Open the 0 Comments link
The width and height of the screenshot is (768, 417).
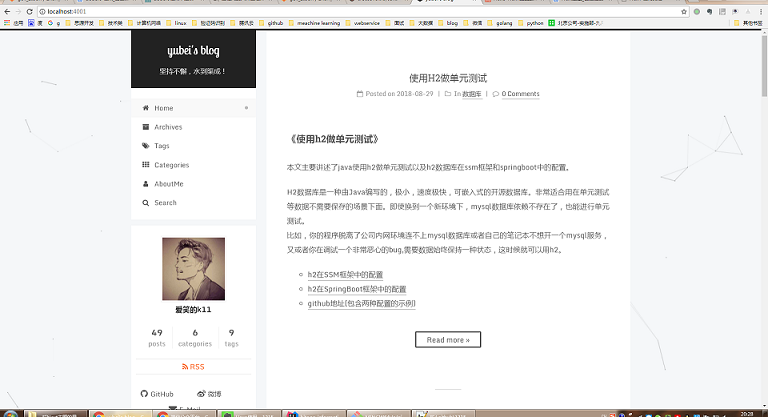pos(520,94)
